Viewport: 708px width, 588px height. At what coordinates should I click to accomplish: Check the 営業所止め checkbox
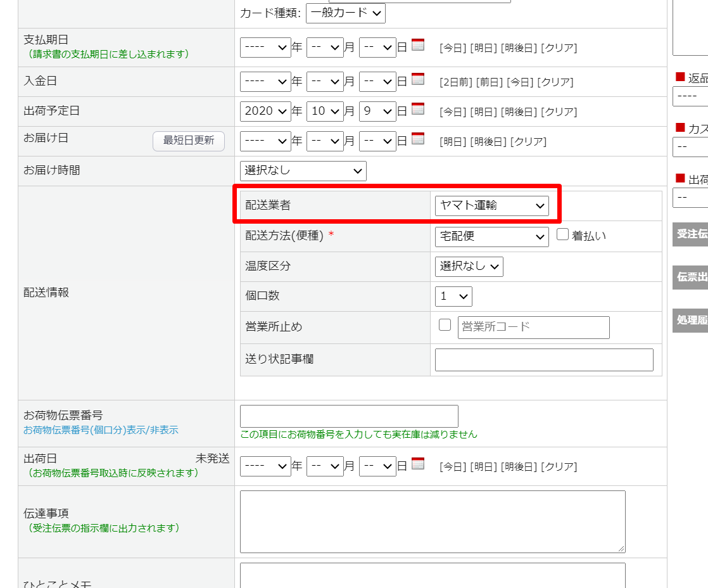pyautogui.click(x=445, y=325)
